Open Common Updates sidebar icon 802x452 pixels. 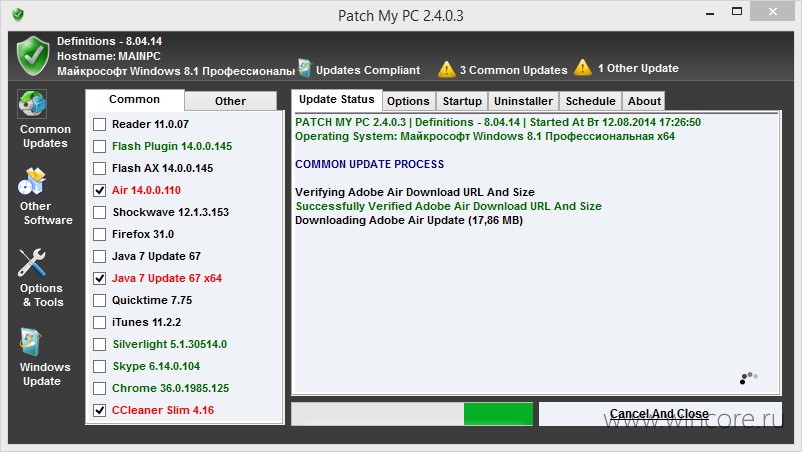tap(32, 103)
